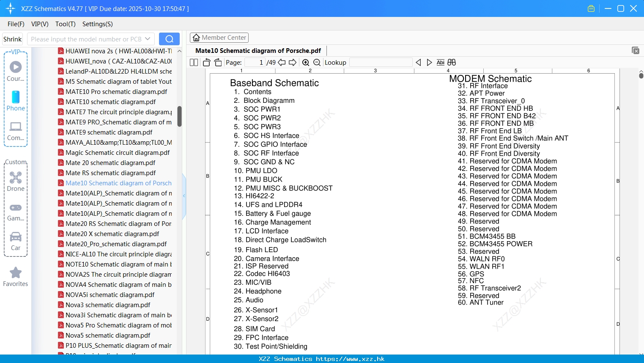
Task: Open the Tool(T) menu
Action: [66, 24]
